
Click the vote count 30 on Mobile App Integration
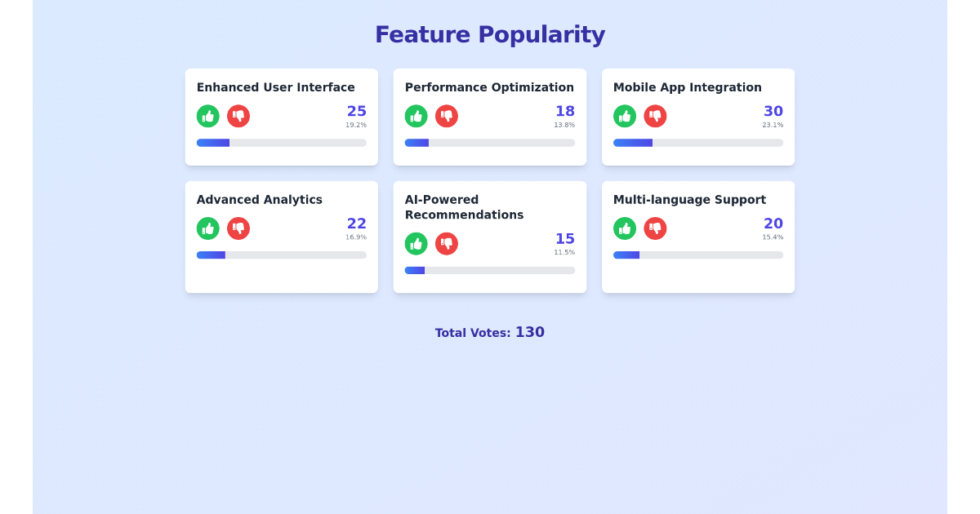(x=773, y=111)
